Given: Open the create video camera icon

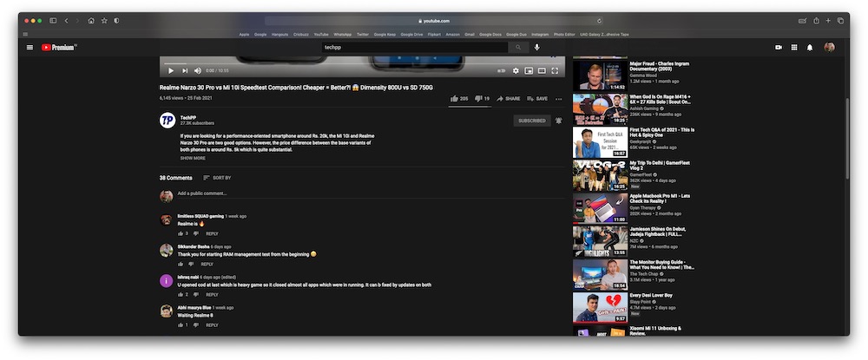Looking at the screenshot, I should pyautogui.click(x=779, y=48).
